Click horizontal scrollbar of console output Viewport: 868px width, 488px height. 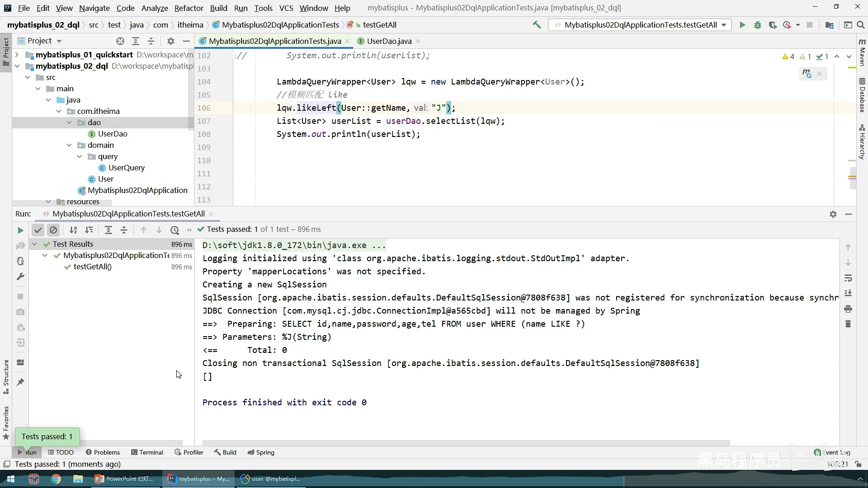(466, 443)
